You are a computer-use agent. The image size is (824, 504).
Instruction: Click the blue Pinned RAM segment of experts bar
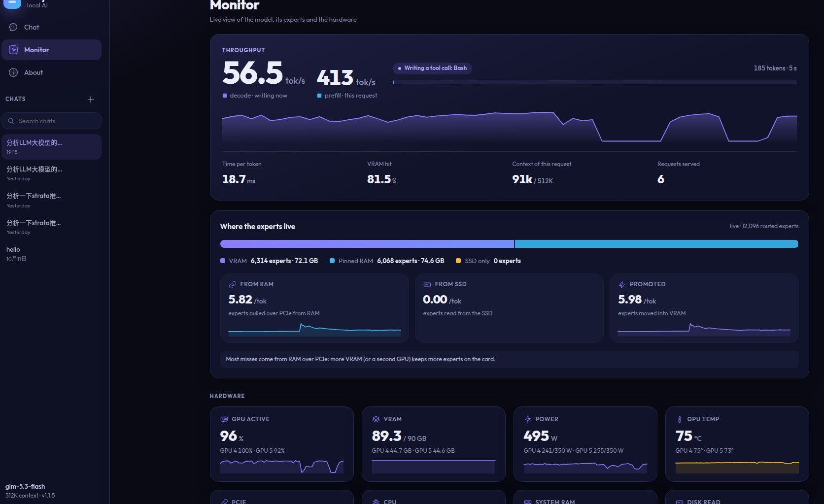coord(656,244)
